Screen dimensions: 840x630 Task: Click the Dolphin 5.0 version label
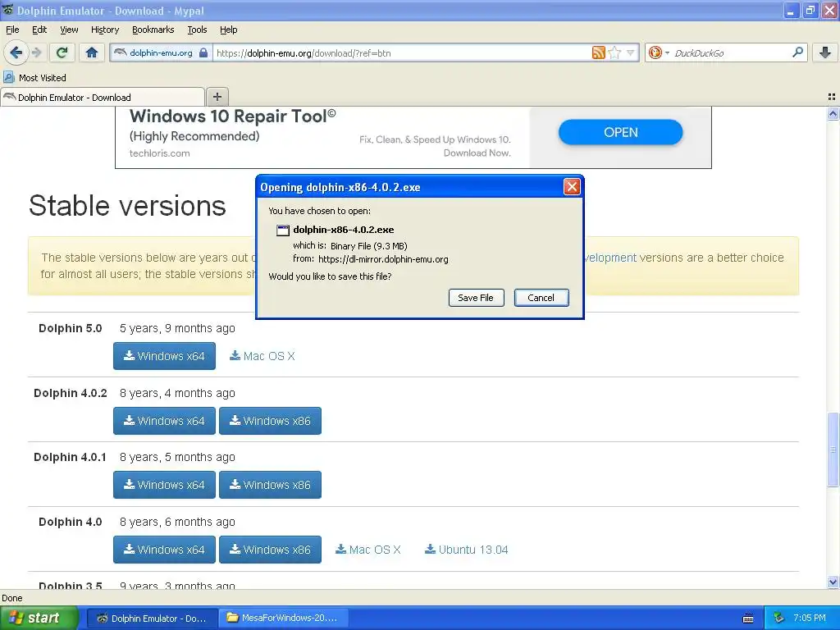(71, 328)
